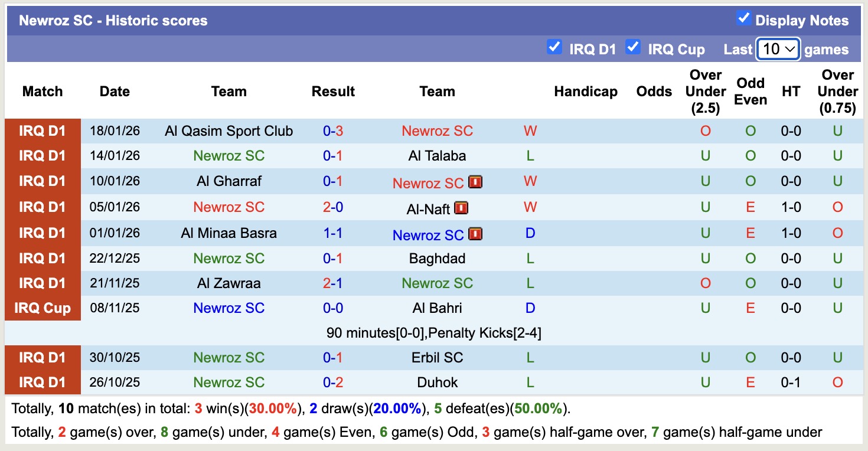Open Duhok team page
Viewport: 868px width, 451px height.
point(437,383)
